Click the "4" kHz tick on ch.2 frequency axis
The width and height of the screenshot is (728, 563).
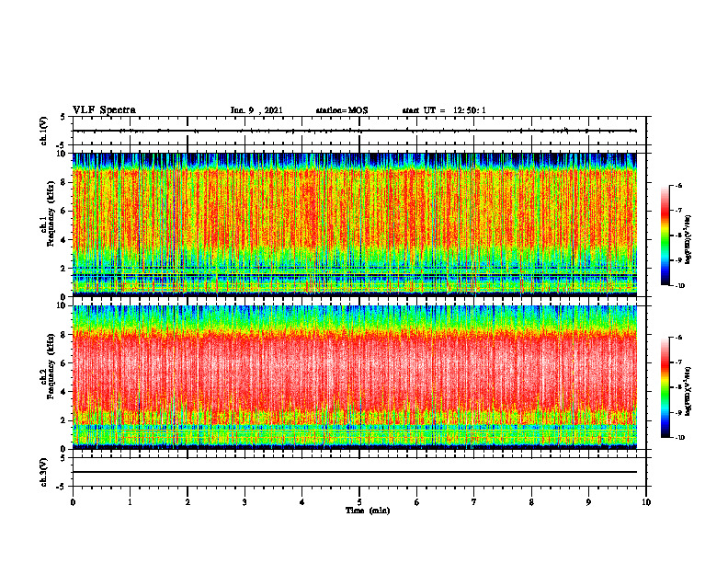[63, 392]
